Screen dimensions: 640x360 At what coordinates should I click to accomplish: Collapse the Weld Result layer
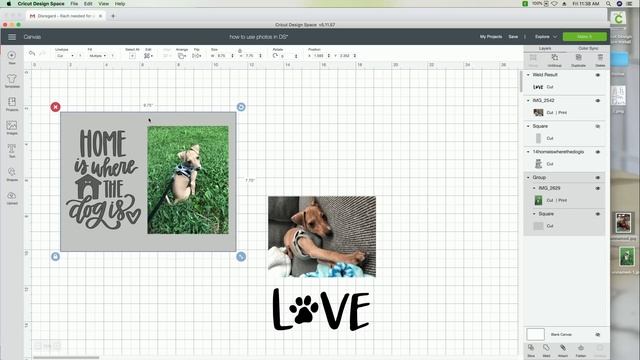point(528,75)
